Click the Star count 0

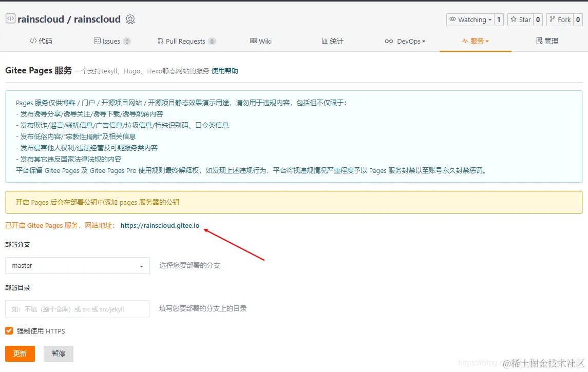click(538, 19)
